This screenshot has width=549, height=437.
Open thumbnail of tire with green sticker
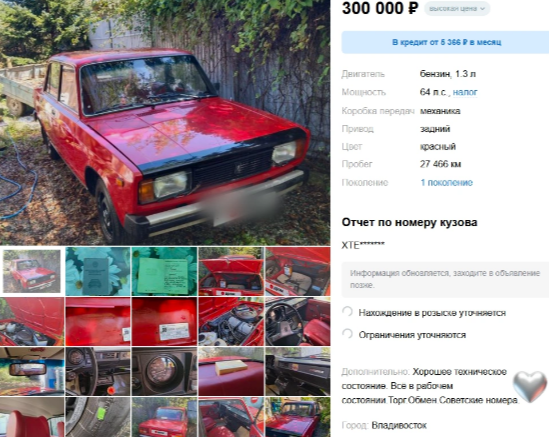pos(98,417)
